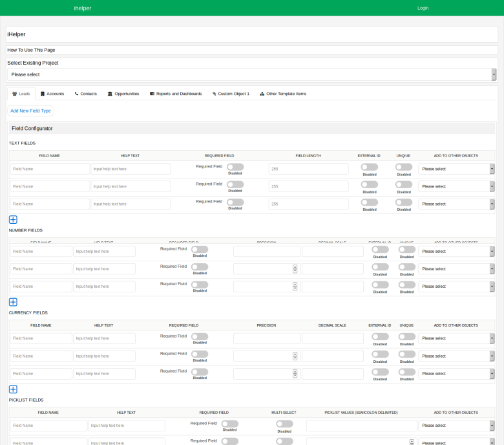
Task: Click the Login link in header
Action: pyautogui.click(x=423, y=8)
